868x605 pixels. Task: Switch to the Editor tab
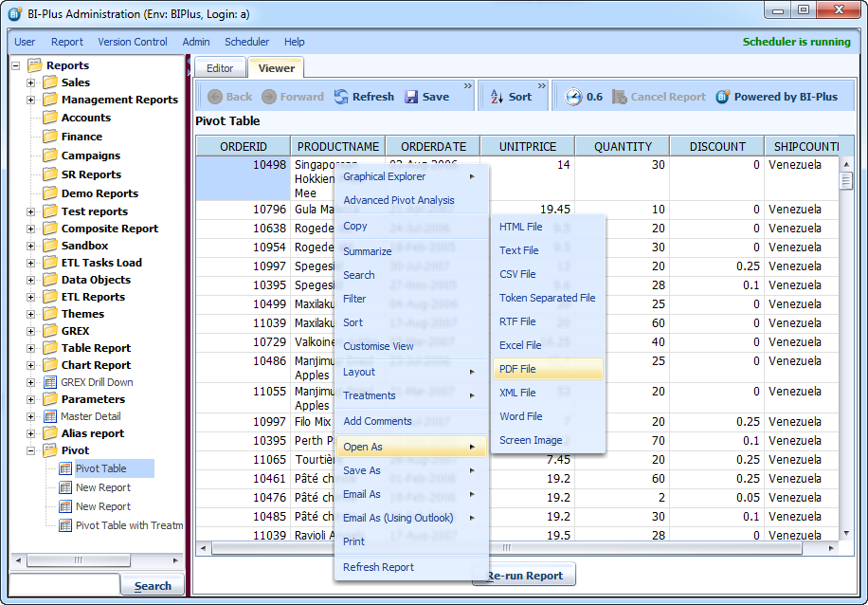pyautogui.click(x=220, y=68)
